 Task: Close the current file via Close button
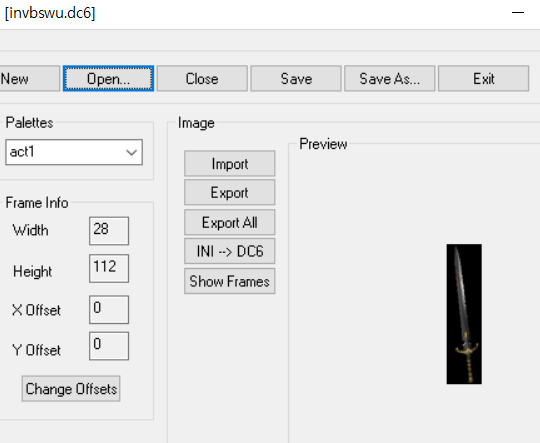tap(202, 79)
